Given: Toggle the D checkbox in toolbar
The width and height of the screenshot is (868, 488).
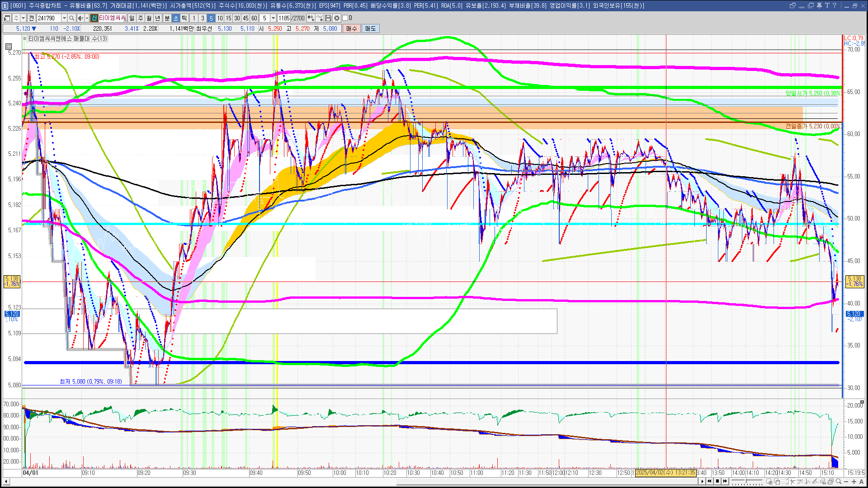Looking at the screenshot, I should [x=345, y=18].
